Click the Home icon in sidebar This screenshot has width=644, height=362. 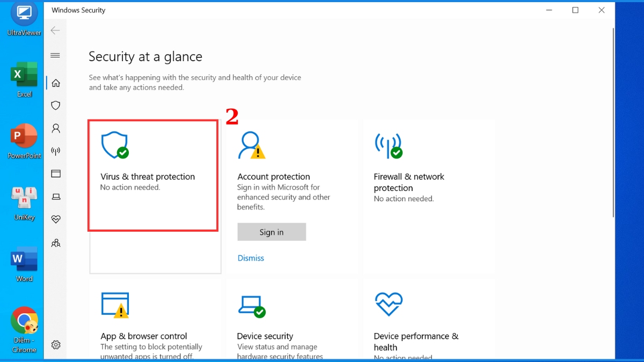55,83
